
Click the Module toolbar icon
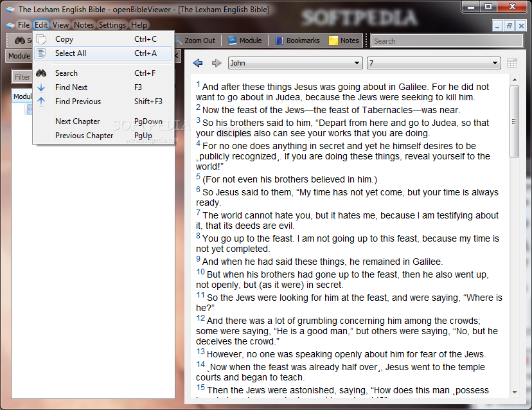tap(233, 40)
